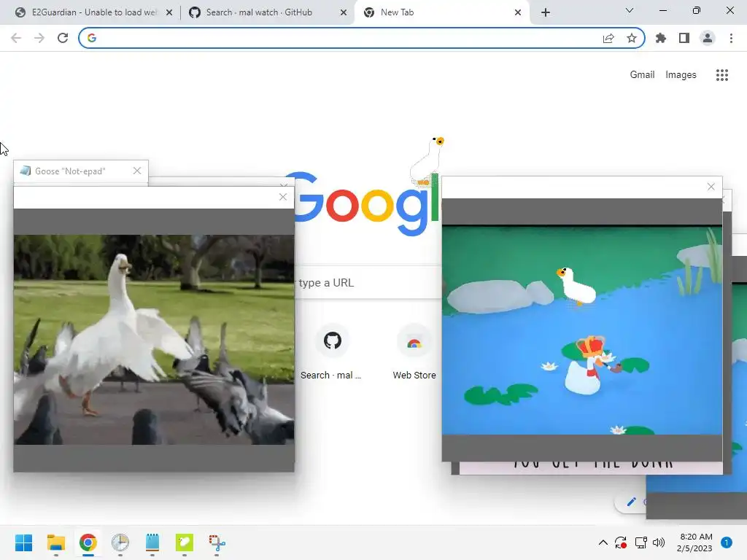Open the Search mal GitHub shortcut
747x560 pixels.
[332, 354]
